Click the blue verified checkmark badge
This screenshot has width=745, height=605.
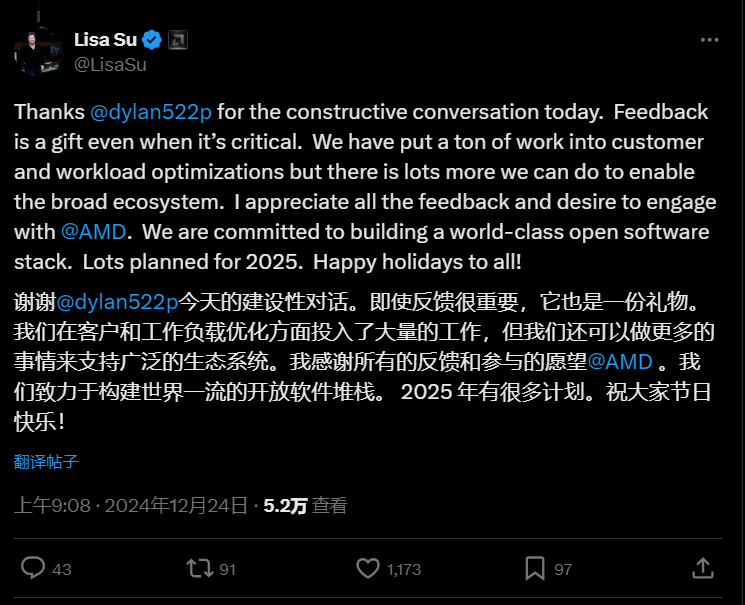click(152, 40)
